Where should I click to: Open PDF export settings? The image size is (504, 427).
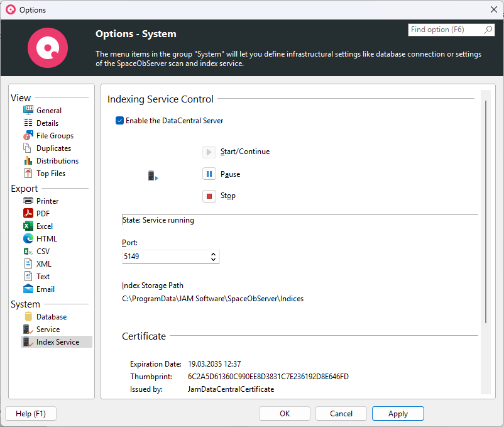coord(43,214)
